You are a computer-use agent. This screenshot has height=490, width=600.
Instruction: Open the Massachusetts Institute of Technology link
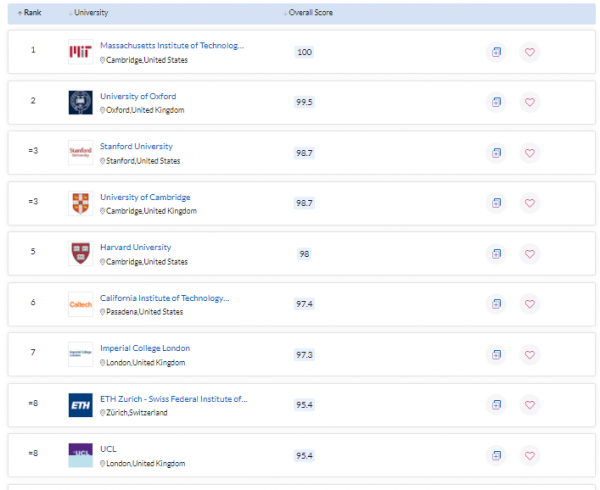coord(171,46)
